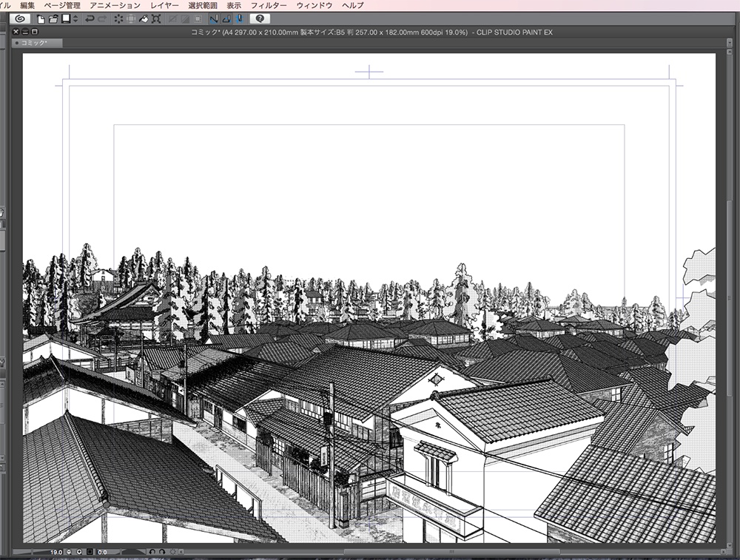Screen dimensions: 740x560
Task: Rotate canvas left using the status bar icon
Action: [153, 551]
